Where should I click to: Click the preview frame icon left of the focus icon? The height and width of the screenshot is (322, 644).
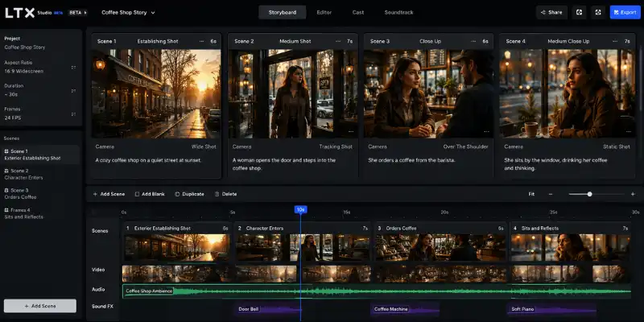(579, 12)
